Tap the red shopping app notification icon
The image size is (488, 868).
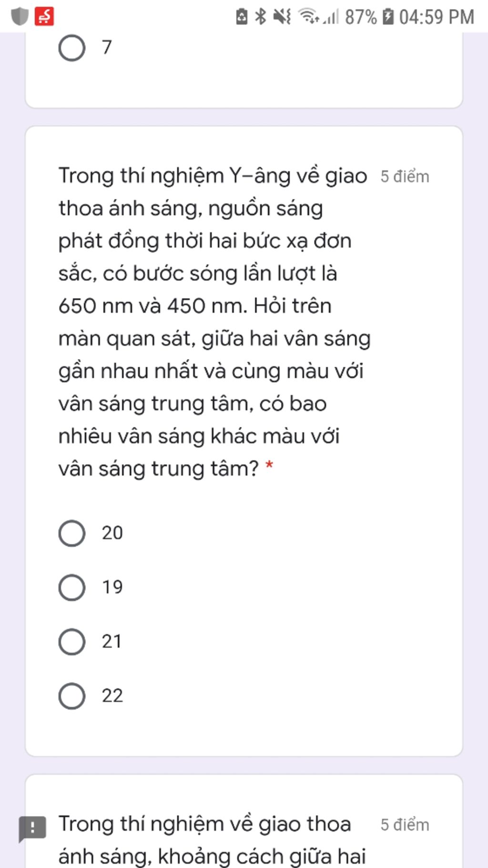(44, 17)
